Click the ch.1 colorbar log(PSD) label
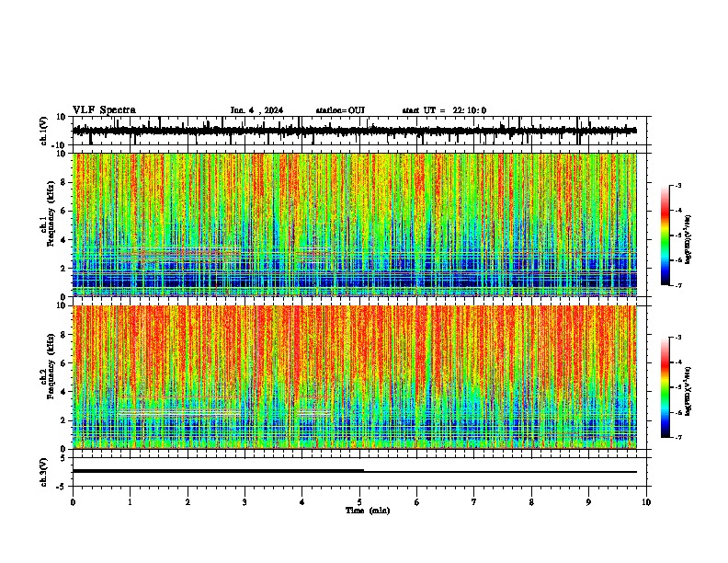This screenshot has height=563, width=728. [x=688, y=239]
